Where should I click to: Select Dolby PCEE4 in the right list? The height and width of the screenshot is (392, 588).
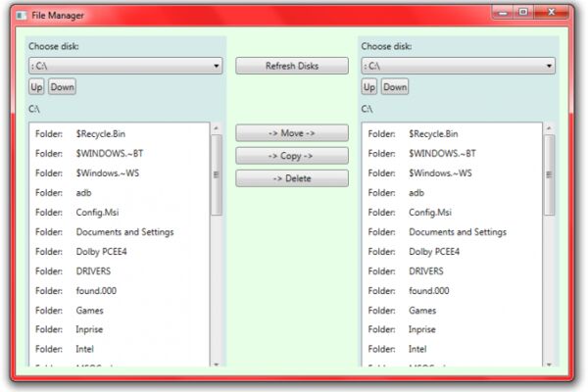(452, 251)
